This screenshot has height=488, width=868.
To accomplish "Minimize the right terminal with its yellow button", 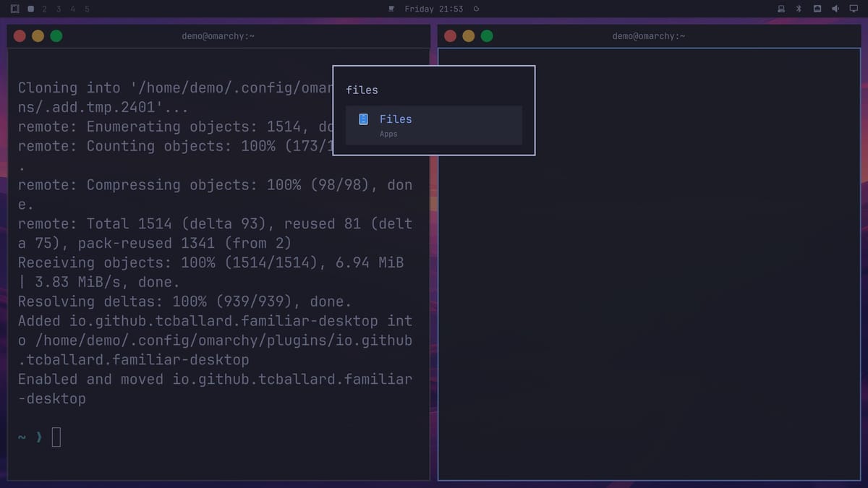I will point(468,36).
